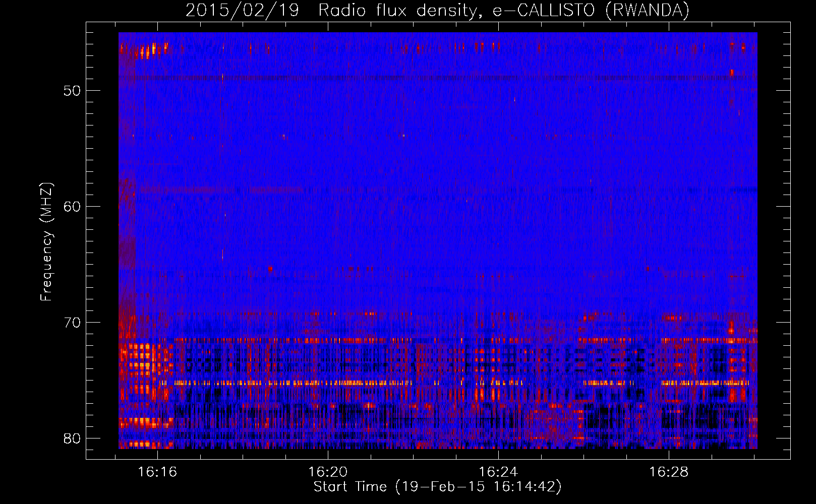The width and height of the screenshot is (816, 504).
Task: Click the 16:16 time tick label
Action: [x=158, y=472]
